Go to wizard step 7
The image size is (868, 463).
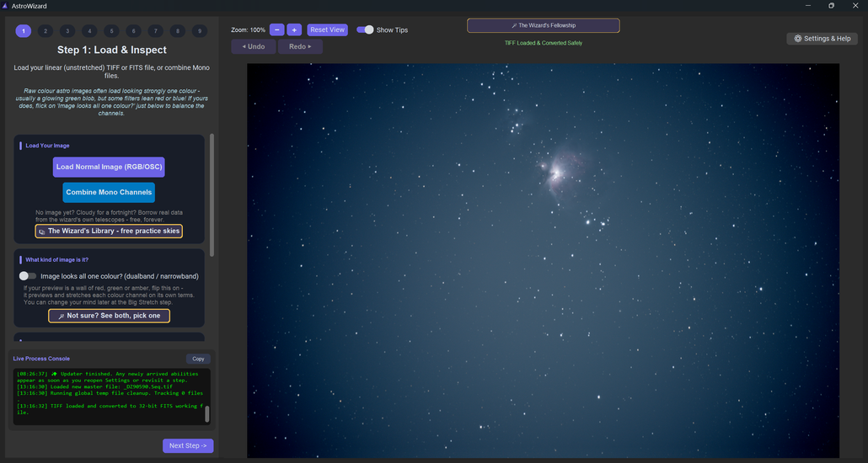pos(156,31)
